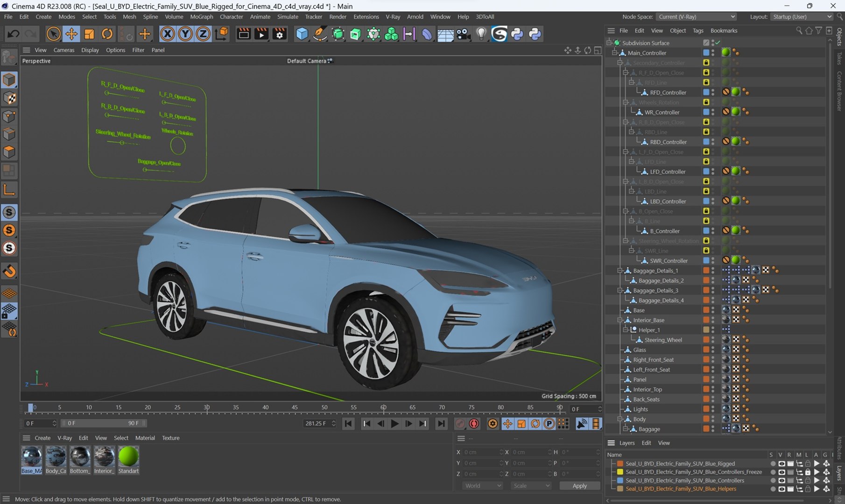Screen dimensions: 845x504
Task: Toggle Y axis lock
Action: click(185, 34)
